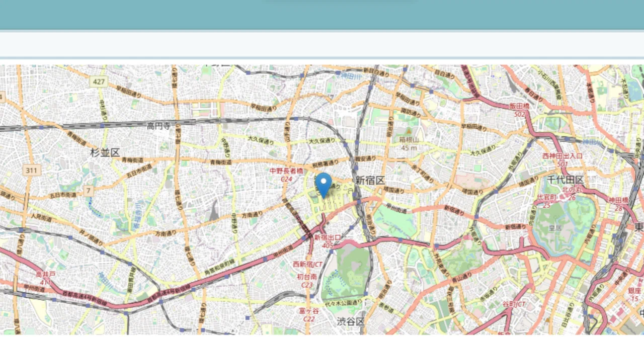This screenshot has height=337, width=644.
Task: Click the blue location pin marker
Action: (324, 185)
